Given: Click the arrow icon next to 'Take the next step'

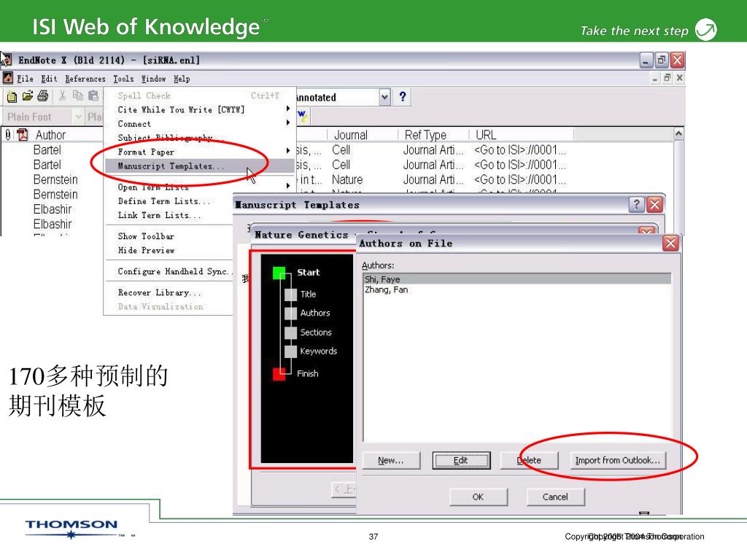Looking at the screenshot, I should (705, 29).
